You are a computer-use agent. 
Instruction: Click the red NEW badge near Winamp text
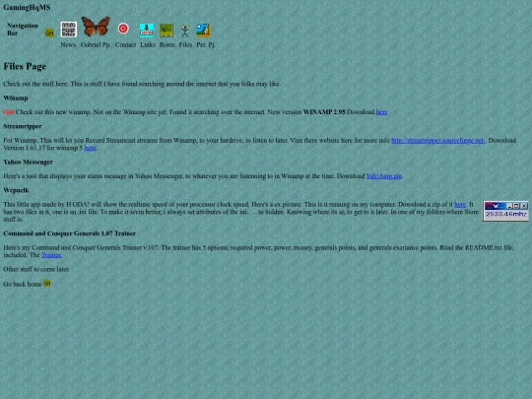pyautogui.click(x=9, y=112)
